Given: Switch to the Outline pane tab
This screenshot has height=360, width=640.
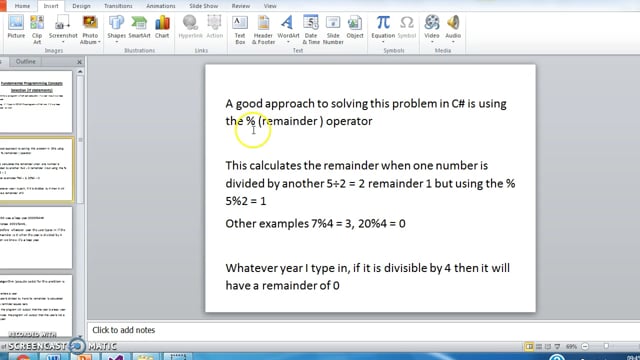Looking at the screenshot, I should [26, 61].
